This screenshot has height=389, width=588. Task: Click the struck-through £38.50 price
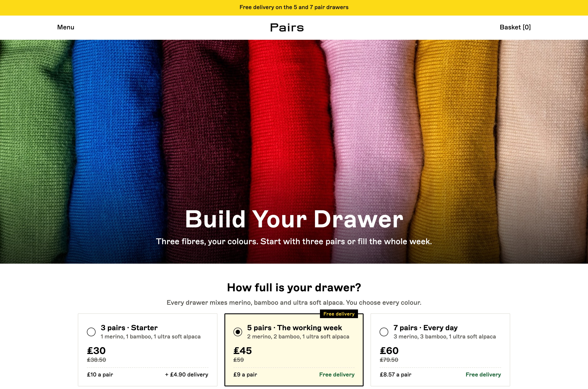click(96, 360)
